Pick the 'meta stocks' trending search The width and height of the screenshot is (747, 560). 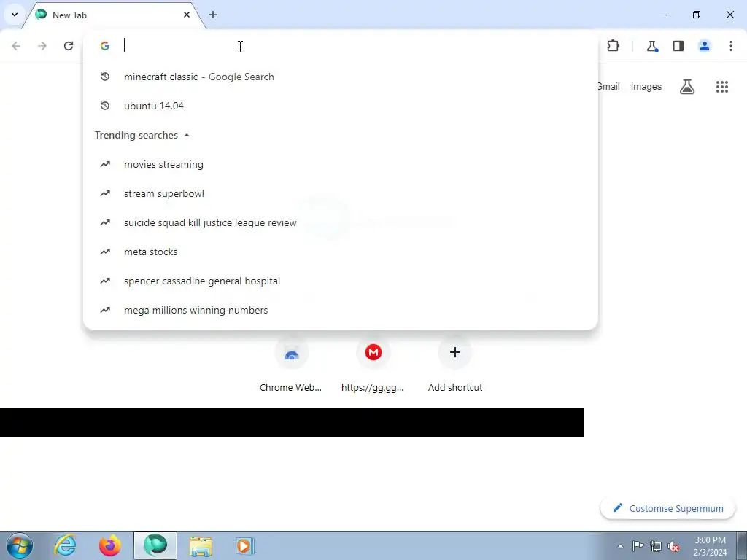coord(341,252)
